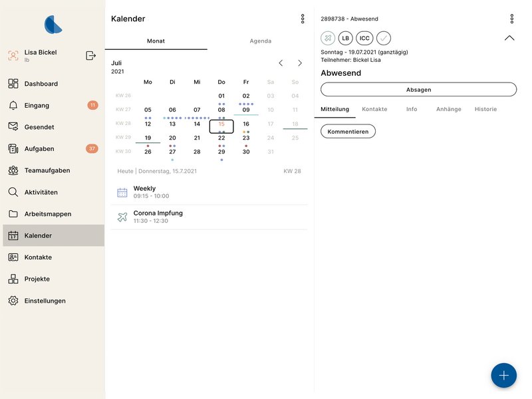Click the Kommentieren button
Image resolution: width=532 pixels, height=399 pixels.
pos(348,131)
